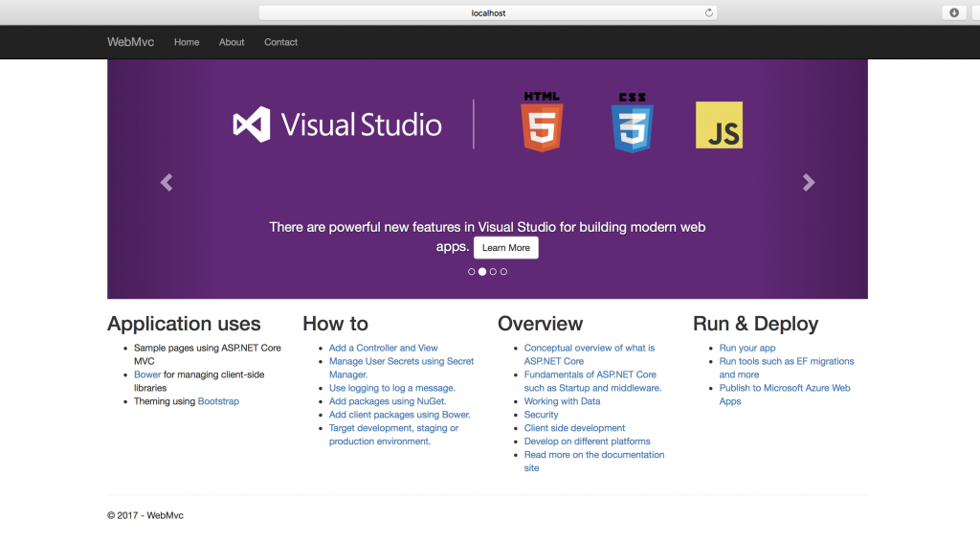
Task: Open the Home nav item
Action: click(x=187, y=42)
